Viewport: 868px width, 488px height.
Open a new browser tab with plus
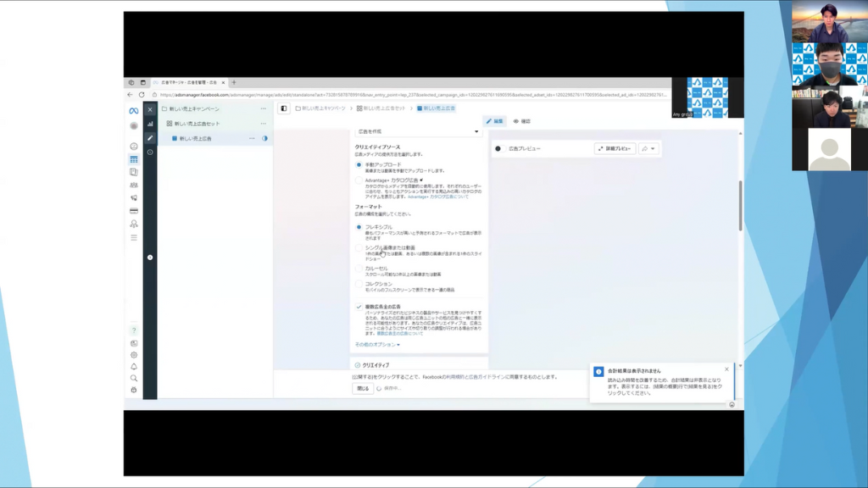(234, 82)
